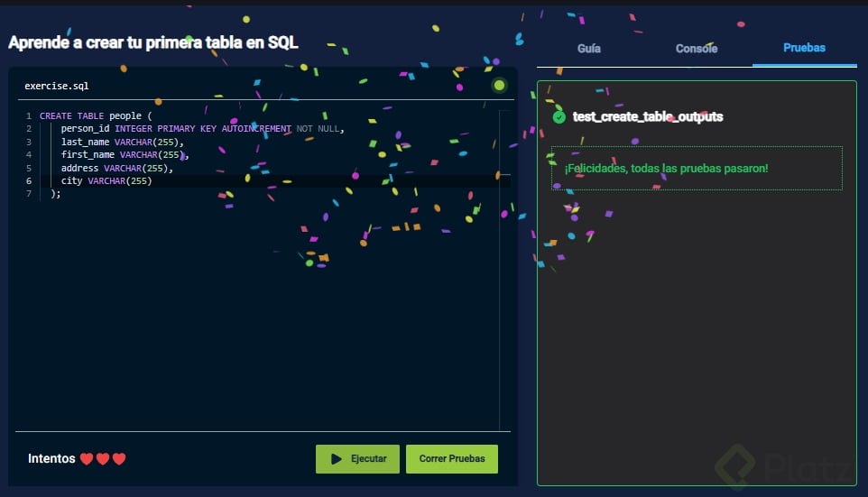Click the person_id line of code
Screen dimensions: 868x497
tap(203, 129)
